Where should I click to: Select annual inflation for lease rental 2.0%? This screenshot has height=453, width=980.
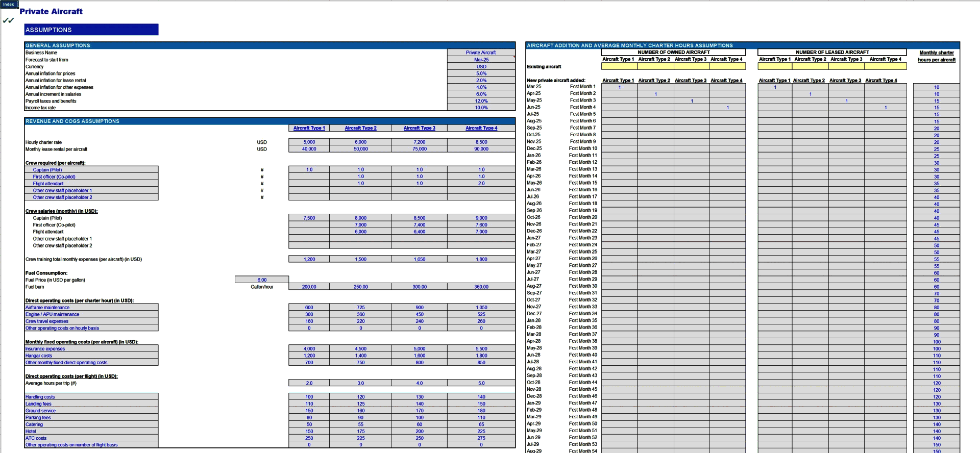pyautogui.click(x=481, y=80)
